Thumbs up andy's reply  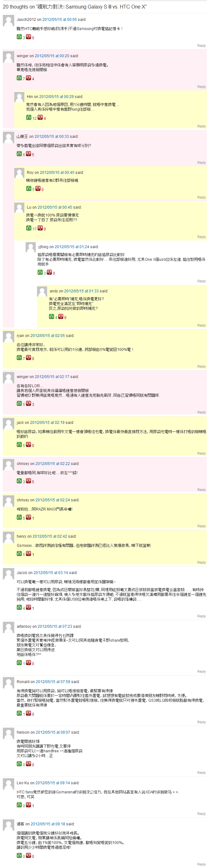point(52,316)
